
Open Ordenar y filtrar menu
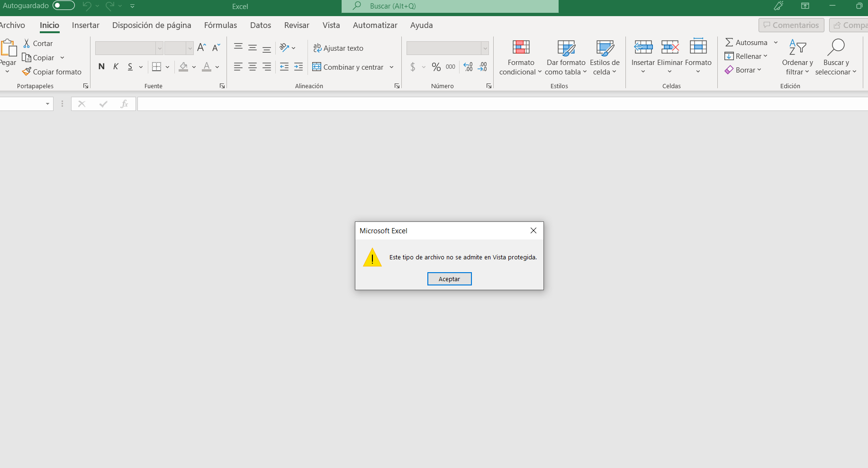tap(797, 57)
